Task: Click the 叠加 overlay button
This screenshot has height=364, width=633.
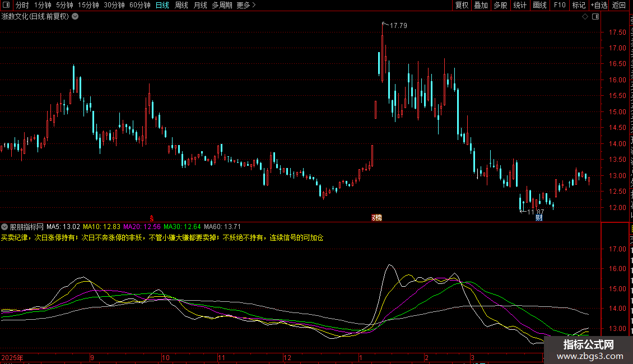Action: [481, 5]
